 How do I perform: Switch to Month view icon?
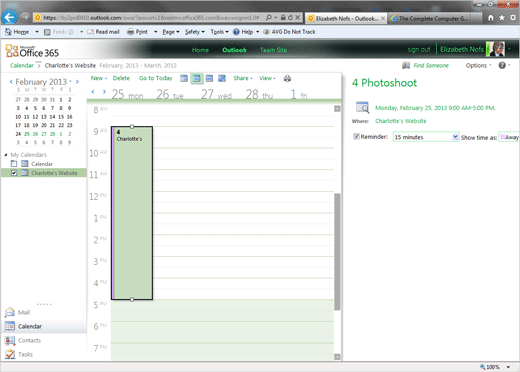tap(222, 78)
